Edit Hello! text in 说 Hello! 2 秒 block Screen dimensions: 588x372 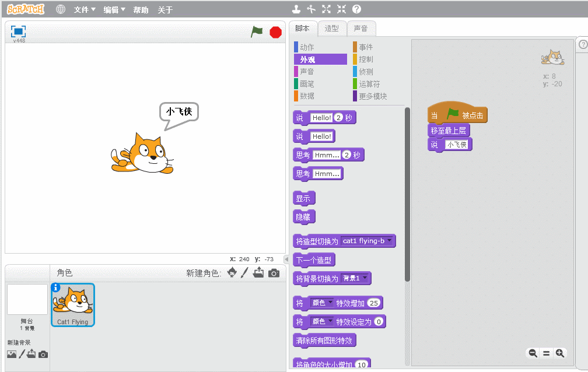(x=321, y=118)
